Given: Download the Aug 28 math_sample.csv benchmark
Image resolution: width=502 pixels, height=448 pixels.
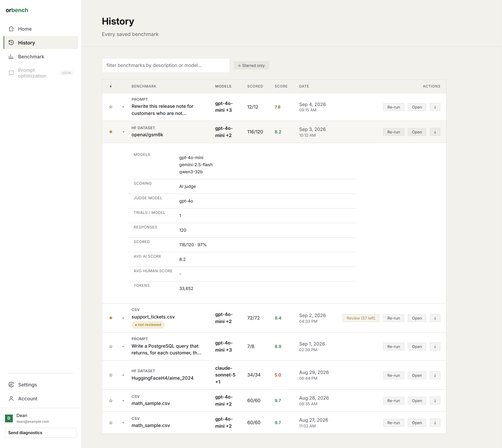Looking at the screenshot, I should (x=435, y=401).
